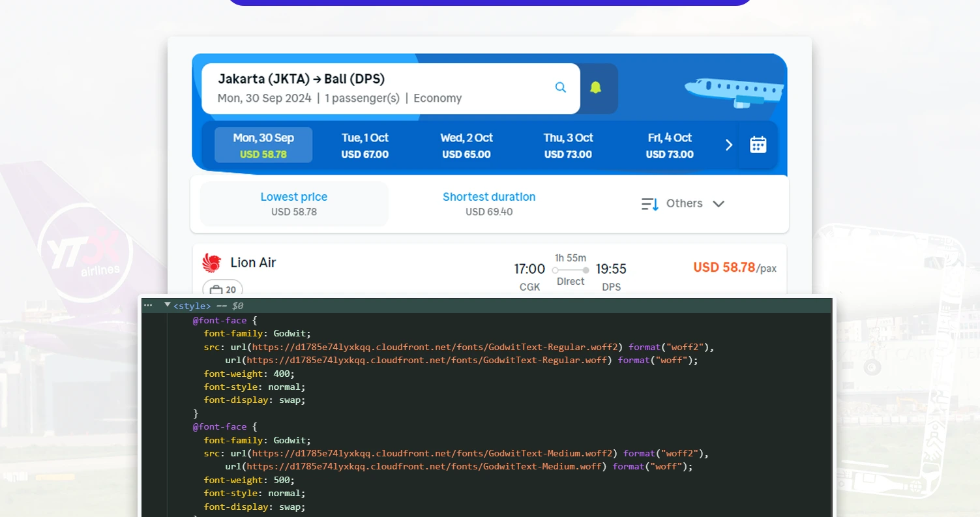Toggle the Lowest price sorting option

(x=293, y=203)
